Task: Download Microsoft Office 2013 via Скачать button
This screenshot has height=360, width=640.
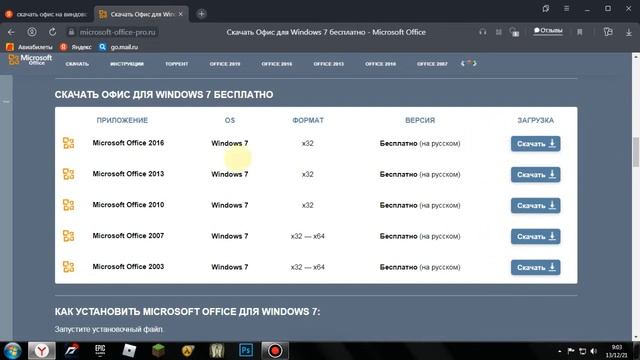Action: click(x=536, y=175)
